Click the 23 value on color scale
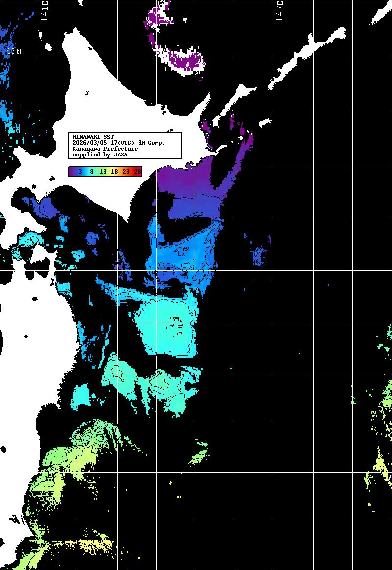 pos(126,172)
